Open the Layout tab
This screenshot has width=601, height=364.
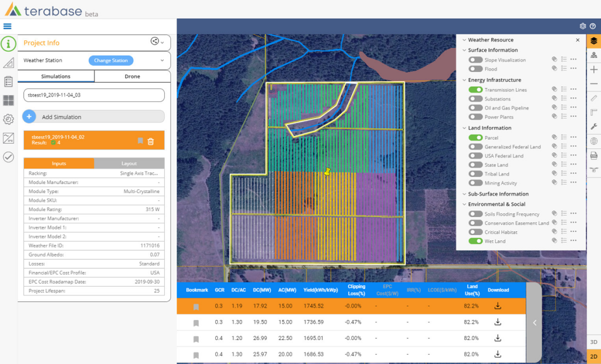129,164
